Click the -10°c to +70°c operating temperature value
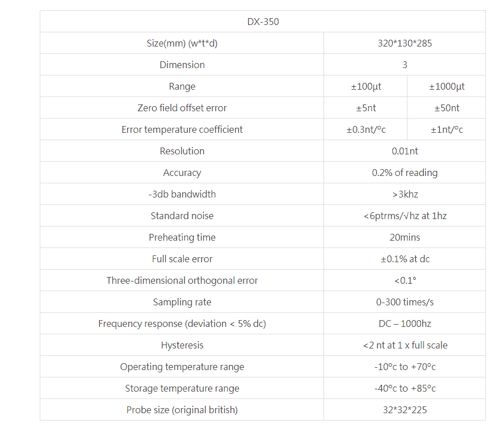The height and width of the screenshot is (441, 504). pyautogui.click(x=405, y=367)
